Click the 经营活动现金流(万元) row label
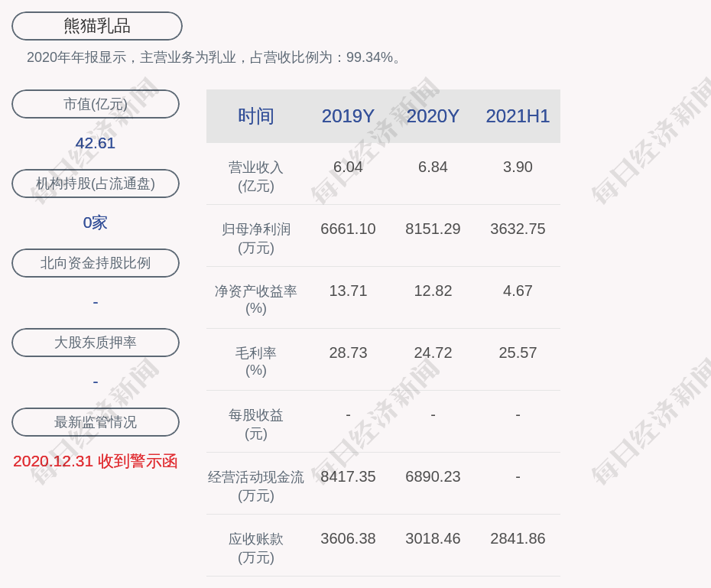Viewport: 711px width, 588px height. (x=255, y=486)
